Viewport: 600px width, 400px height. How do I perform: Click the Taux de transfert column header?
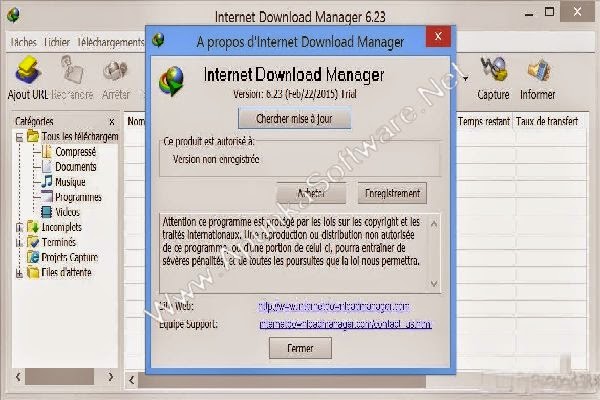(x=547, y=121)
